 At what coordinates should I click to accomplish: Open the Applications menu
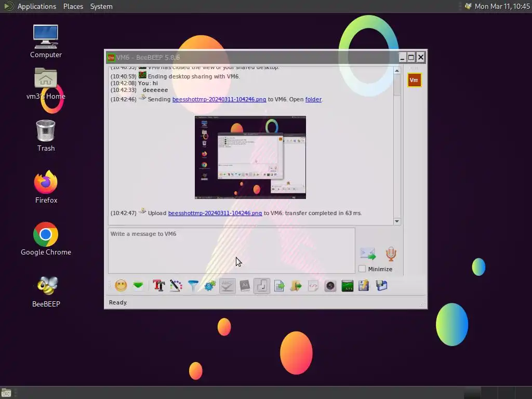tap(37, 6)
